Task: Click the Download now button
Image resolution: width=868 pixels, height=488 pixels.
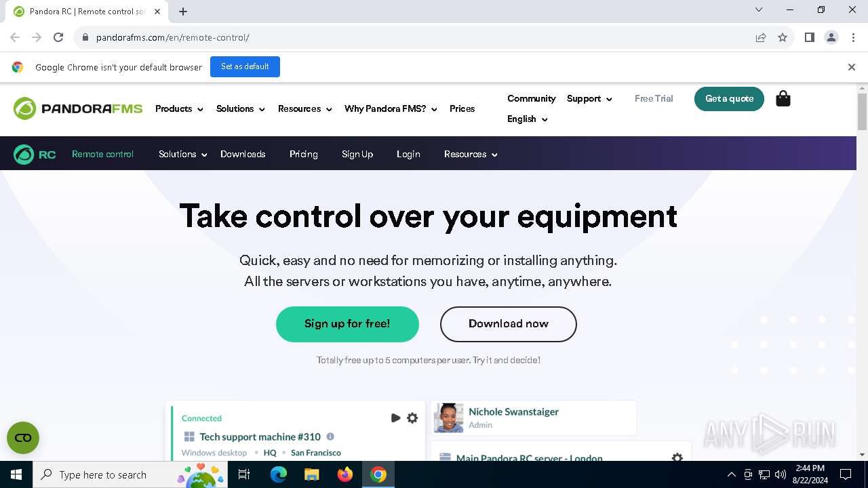Action: 509,324
